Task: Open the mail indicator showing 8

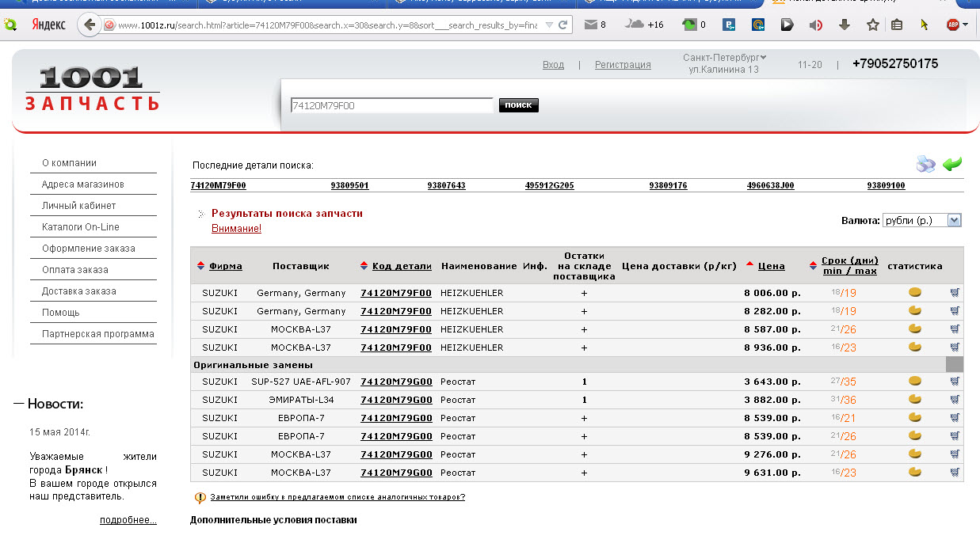Action: tap(595, 25)
